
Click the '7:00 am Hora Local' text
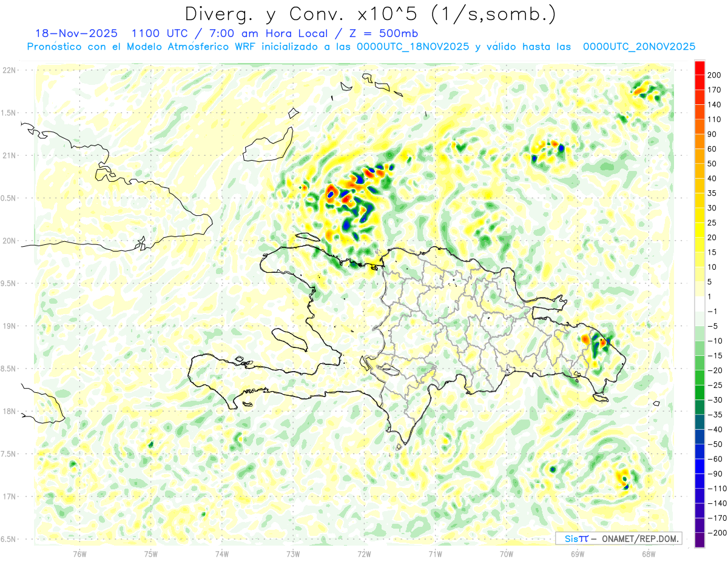point(269,33)
